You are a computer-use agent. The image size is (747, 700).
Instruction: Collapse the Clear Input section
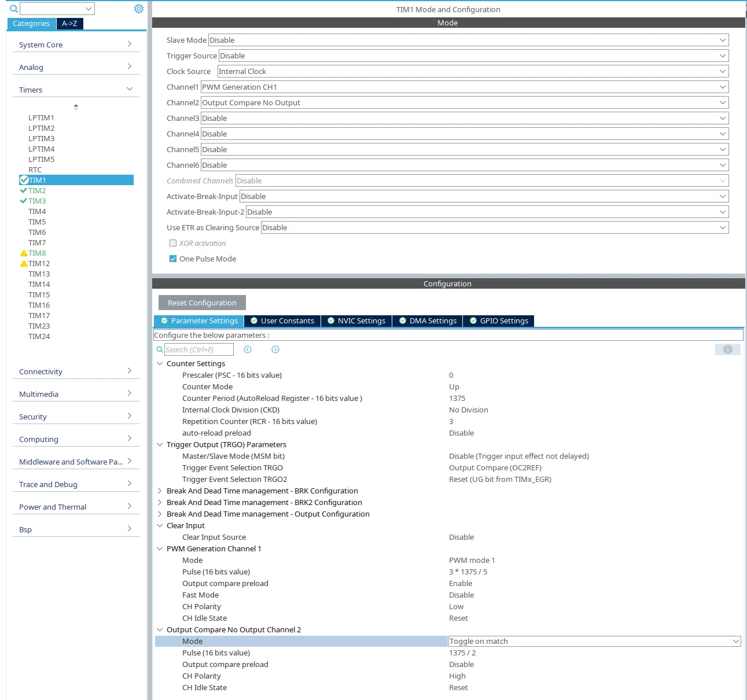(x=160, y=525)
